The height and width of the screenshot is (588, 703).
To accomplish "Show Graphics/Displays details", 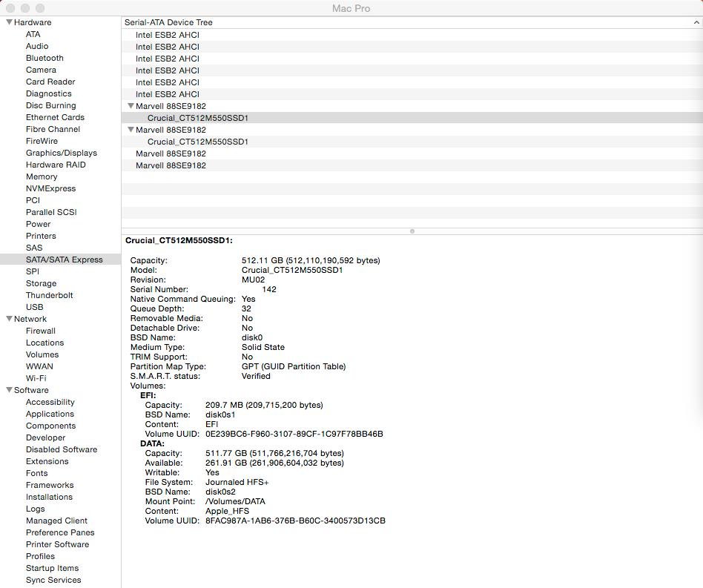I will 62,153.
